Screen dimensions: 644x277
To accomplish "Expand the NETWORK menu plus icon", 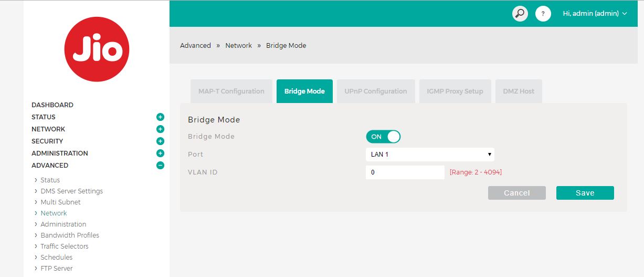I will pos(160,129).
